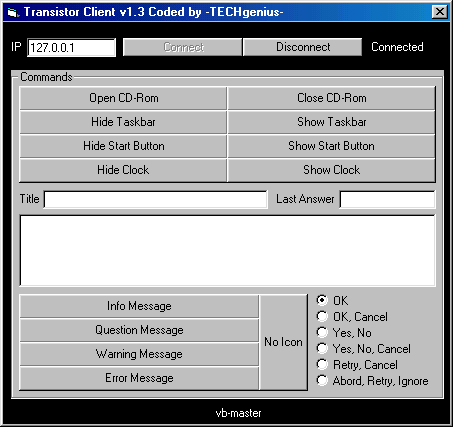Click the Warning Message button

139,354
